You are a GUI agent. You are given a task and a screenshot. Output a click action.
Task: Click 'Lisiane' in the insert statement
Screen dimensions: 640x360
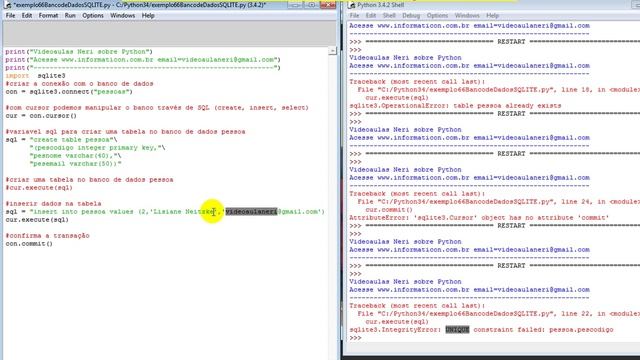click(x=167, y=211)
